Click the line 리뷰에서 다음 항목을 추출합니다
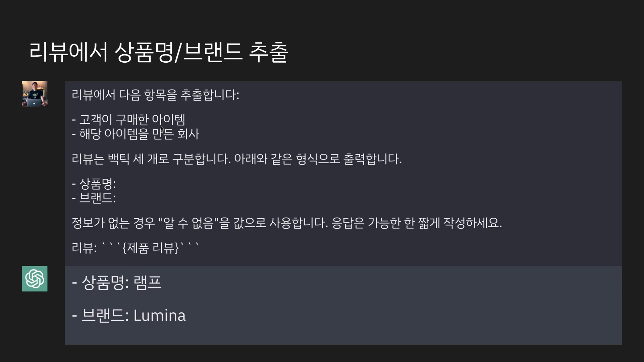The height and width of the screenshot is (362, 644). 155,95
